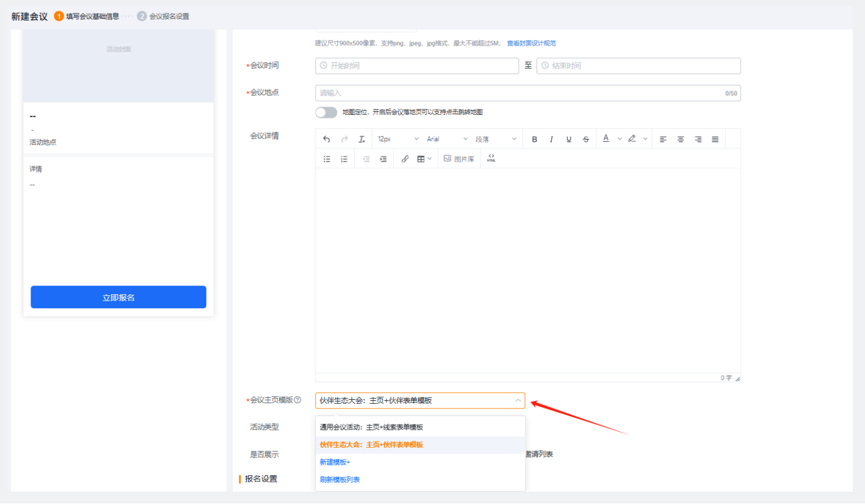Clear text formatting in the editor
Viewport: 865px width, 504px height.
362,139
